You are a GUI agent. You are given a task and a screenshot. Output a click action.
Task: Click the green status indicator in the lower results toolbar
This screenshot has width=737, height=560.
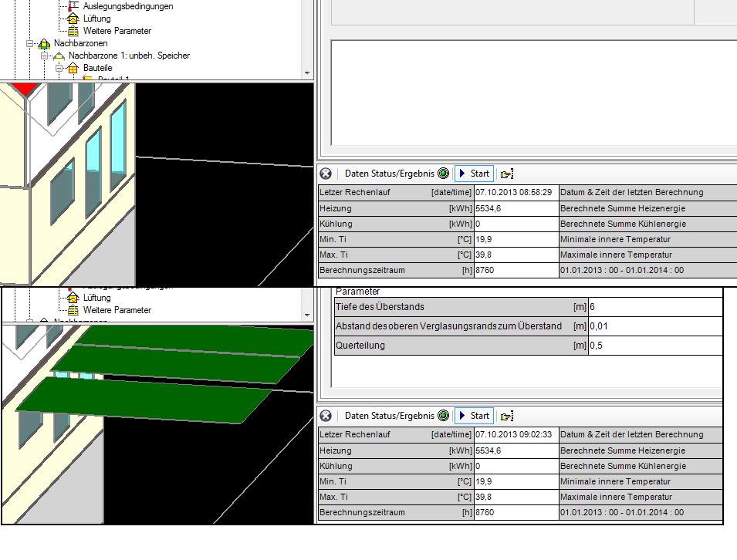(443, 416)
